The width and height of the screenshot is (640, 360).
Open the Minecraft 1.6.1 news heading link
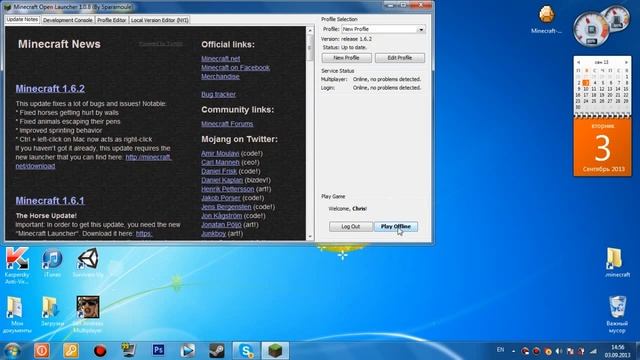tap(50, 201)
